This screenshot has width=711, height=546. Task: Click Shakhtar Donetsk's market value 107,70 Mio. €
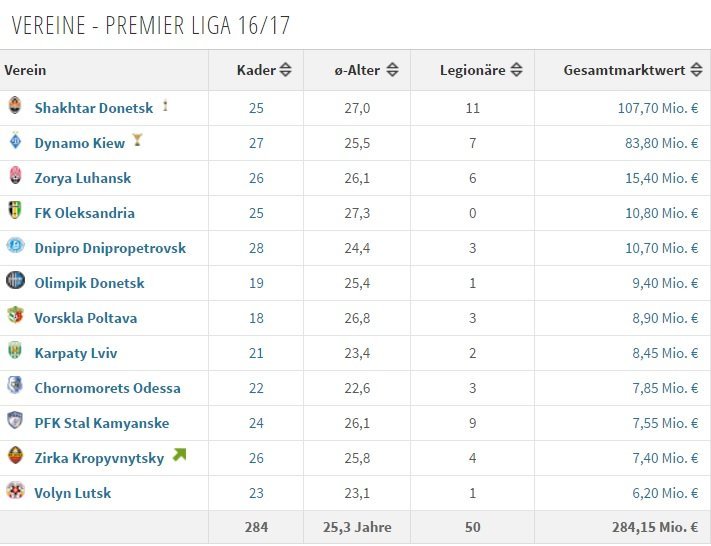(655, 108)
